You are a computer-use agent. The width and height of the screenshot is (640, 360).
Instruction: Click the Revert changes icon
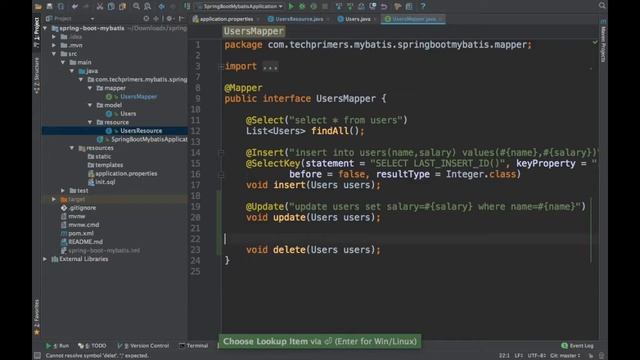(384, 6)
